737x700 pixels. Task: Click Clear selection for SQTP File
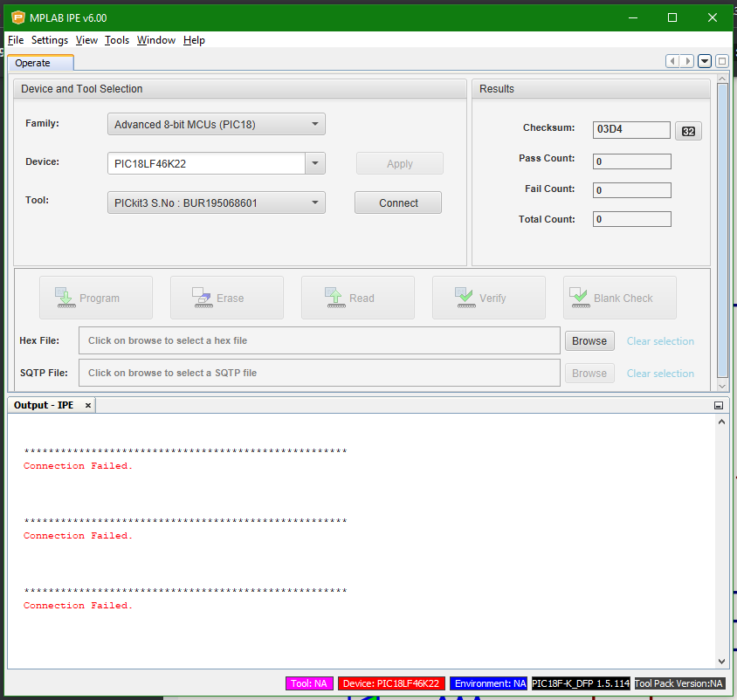click(660, 373)
